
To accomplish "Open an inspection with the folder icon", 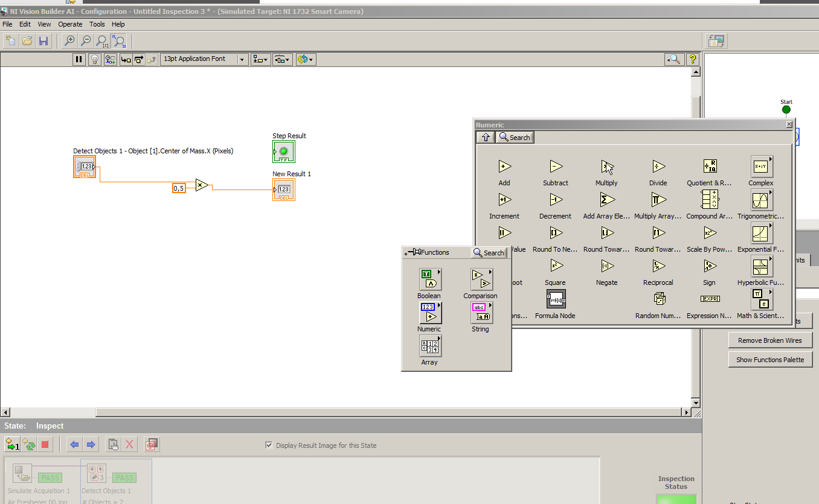I will (x=27, y=41).
